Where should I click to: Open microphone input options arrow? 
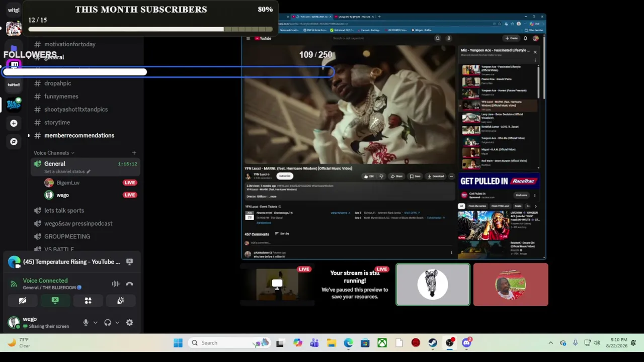[95, 323]
